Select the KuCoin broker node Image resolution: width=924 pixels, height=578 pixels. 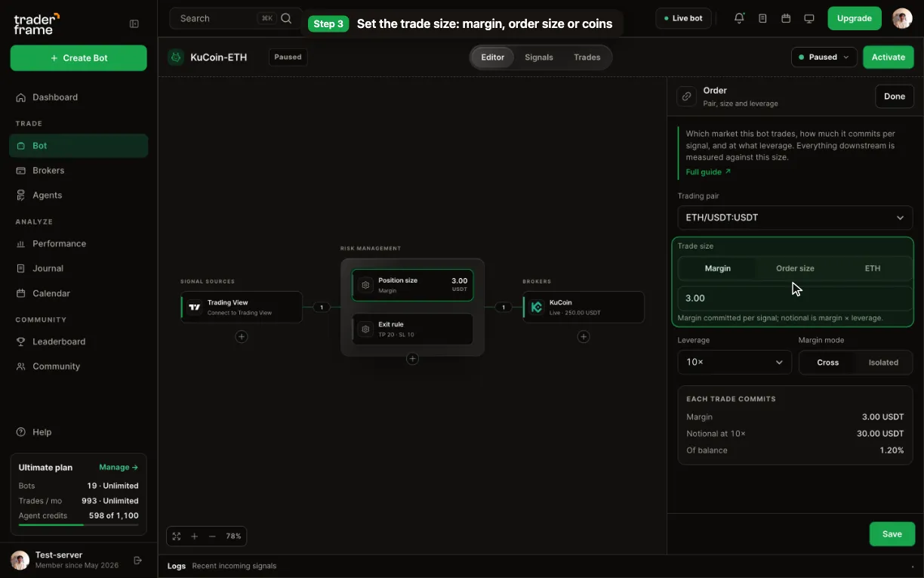pos(584,307)
